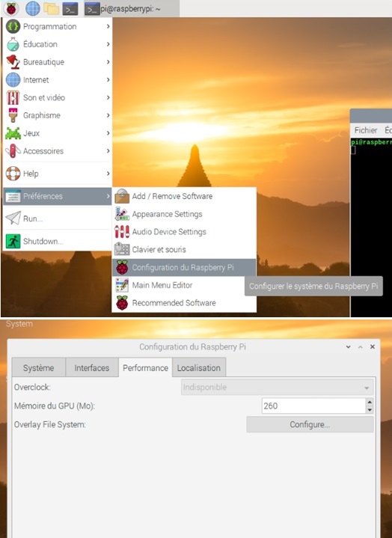
Task: Increase GPU memory with up arrow
Action: (x=370, y=402)
